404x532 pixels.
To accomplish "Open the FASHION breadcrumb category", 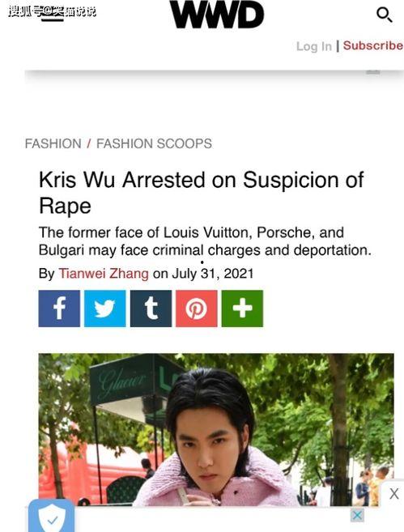I will click(x=53, y=143).
